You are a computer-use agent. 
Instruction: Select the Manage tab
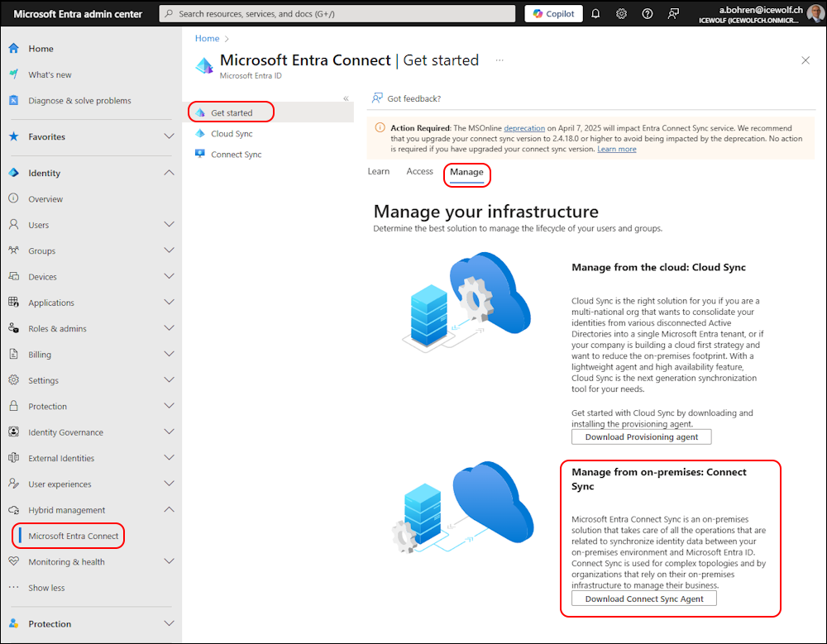pos(466,173)
